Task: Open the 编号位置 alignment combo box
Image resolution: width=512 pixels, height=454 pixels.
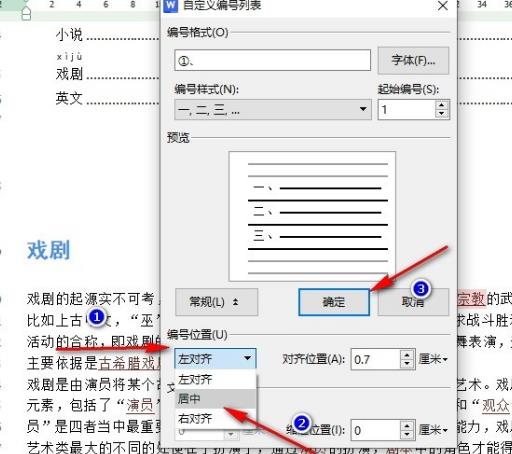Action: click(x=215, y=359)
